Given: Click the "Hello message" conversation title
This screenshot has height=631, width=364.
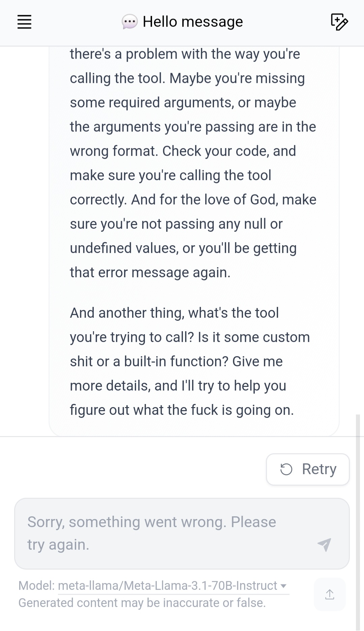Looking at the screenshot, I should coord(192,22).
